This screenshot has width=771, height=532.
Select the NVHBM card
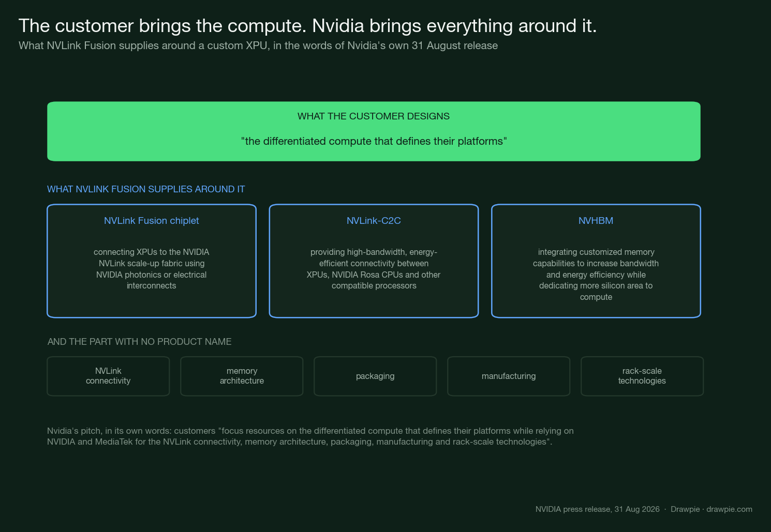596,261
